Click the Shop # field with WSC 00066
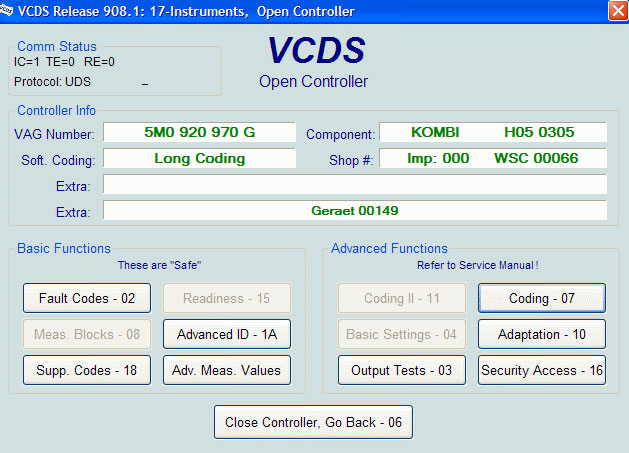The width and height of the screenshot is (629, 453). point(493,159)
